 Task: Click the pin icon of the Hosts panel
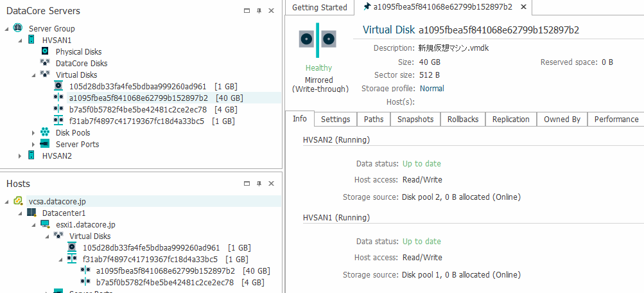pyautogui.click(x=259, y=184)
